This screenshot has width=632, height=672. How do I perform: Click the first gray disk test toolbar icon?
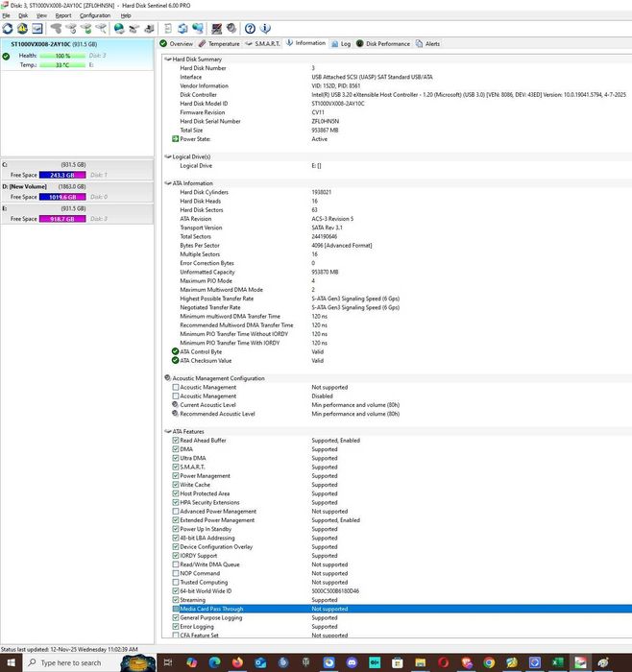(56, 29)
